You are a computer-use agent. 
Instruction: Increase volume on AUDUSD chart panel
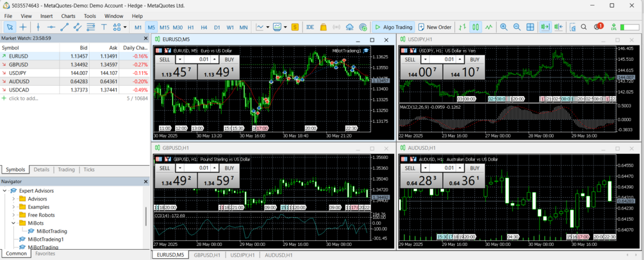(459, 168)
